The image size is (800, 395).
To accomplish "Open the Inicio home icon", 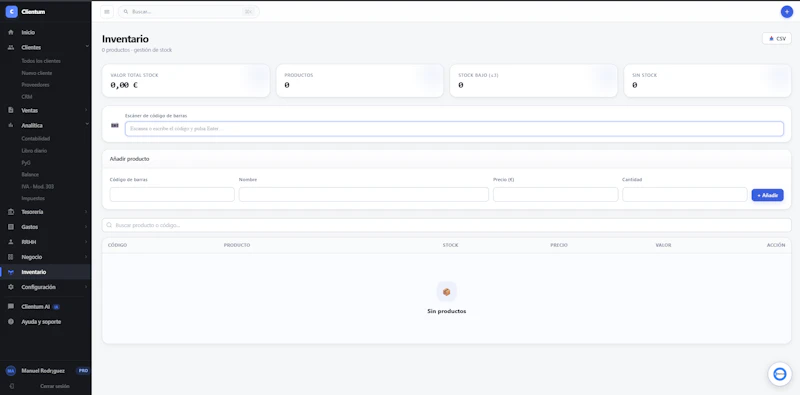I will [x=11, y=32].
